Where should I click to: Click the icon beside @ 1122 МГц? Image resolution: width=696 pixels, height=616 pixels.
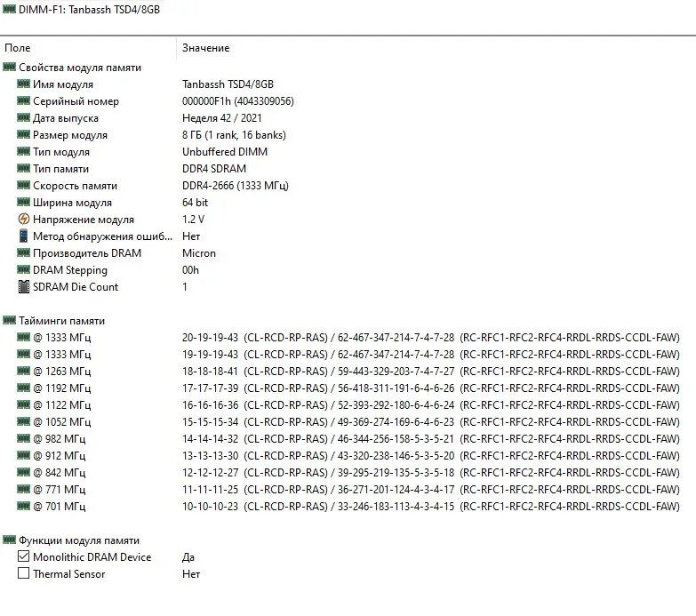coord(23,404)
